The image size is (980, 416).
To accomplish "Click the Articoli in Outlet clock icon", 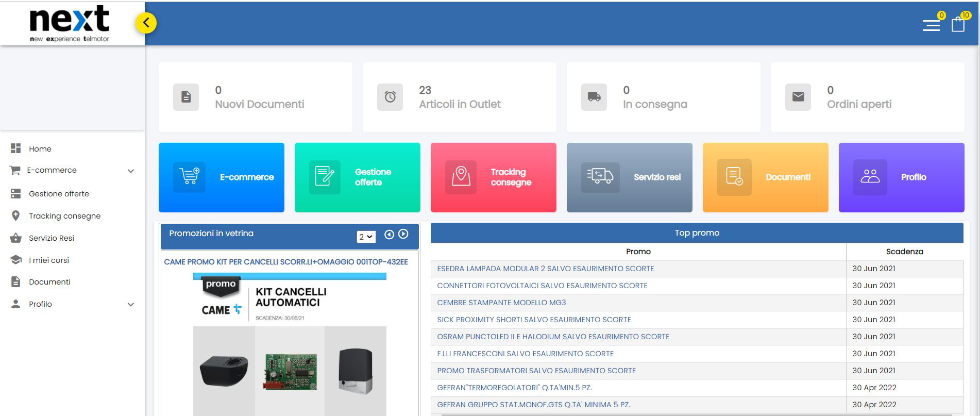I will (x=390, y=97).
